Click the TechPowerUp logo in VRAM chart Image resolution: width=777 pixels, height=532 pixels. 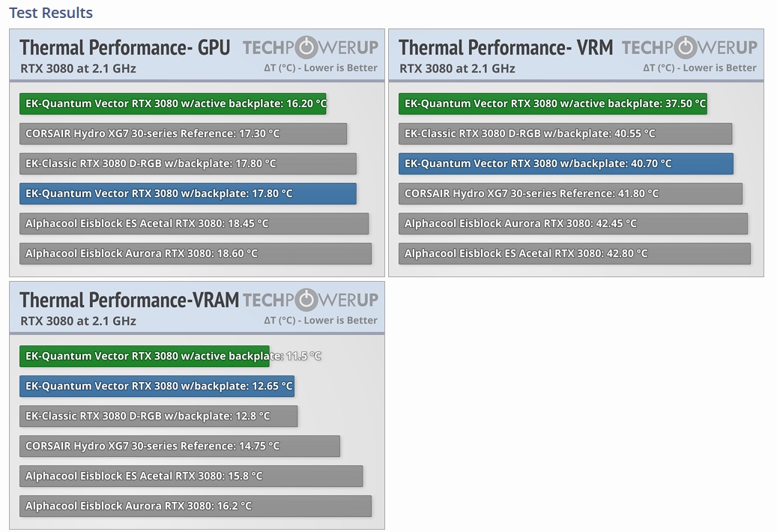pyautogui.click(x=310, y=300)
